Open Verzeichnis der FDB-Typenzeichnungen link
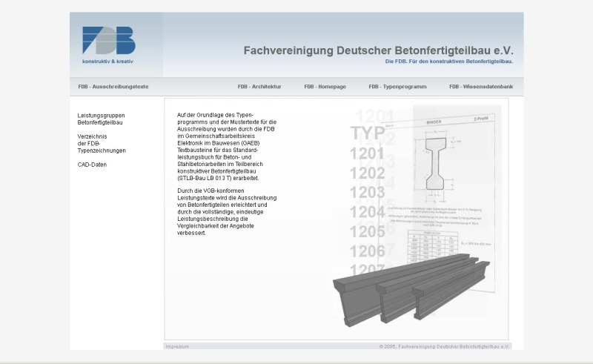 [x=102, y=143]
